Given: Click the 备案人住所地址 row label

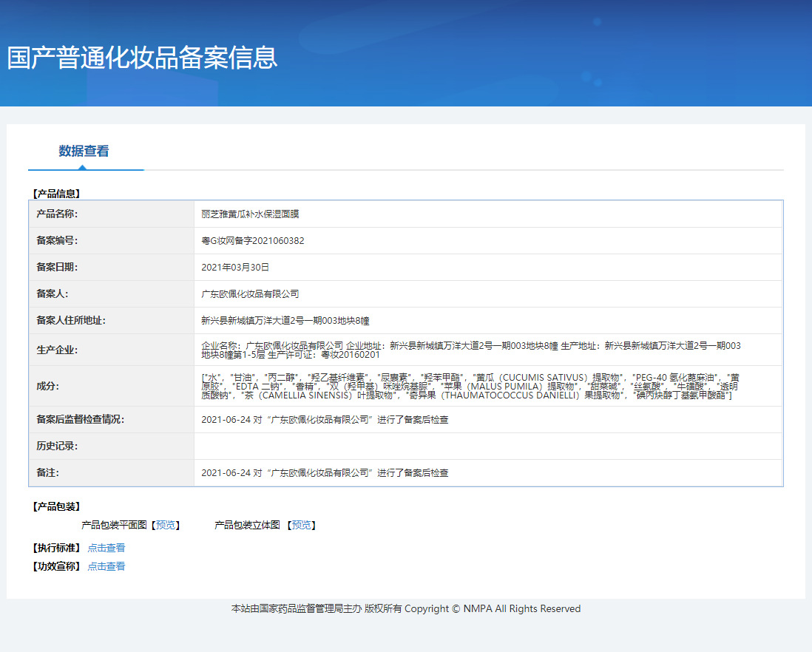Looking at the screenshot, I should tap(71, 321).
